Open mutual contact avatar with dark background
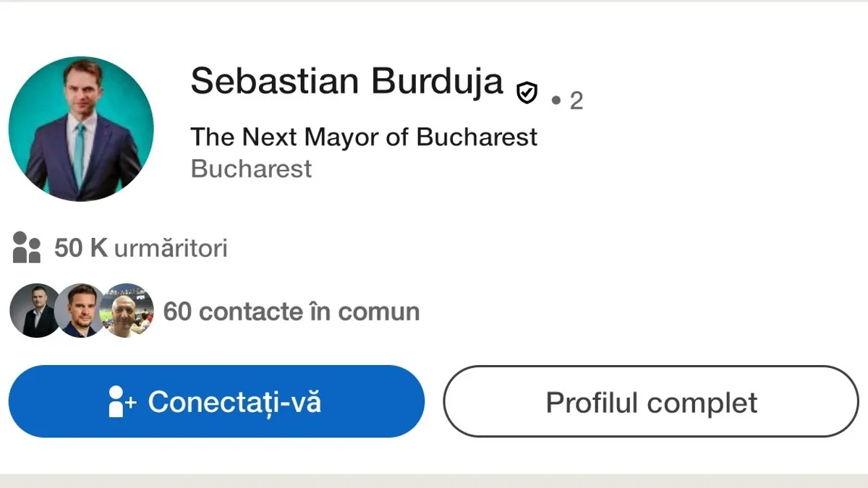 tap(33, 311)
